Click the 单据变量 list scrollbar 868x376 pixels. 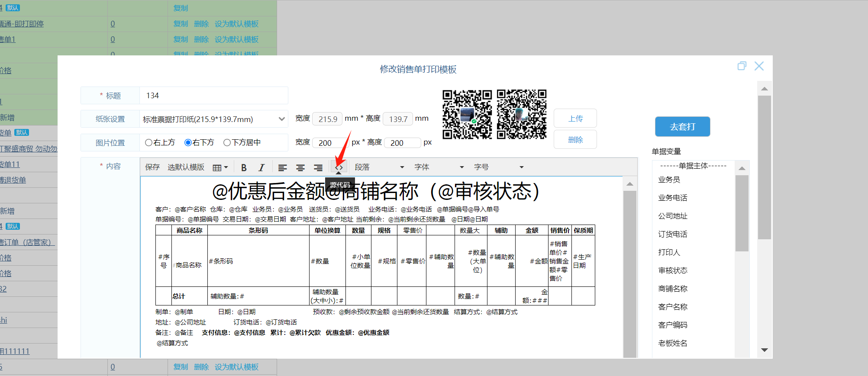pos(742,213)
